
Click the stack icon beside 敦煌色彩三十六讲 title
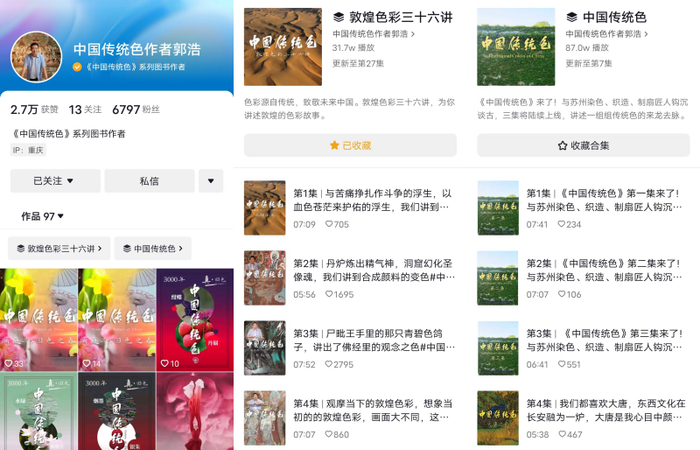[339, 17]
